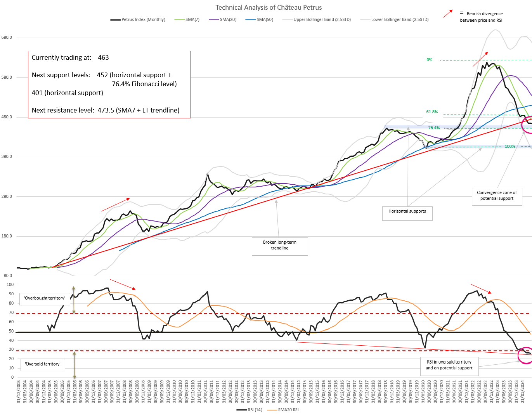The width and height of the screenshot is (532, 414).
Task: Click the price axis label '480.0'
Action: click(x=7, y=117)
